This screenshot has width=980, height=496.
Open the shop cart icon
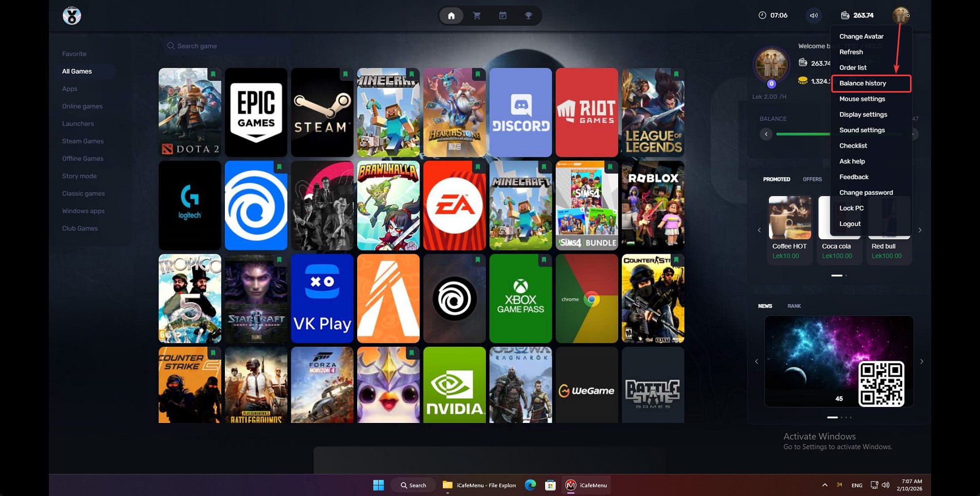pyautogui.click(x=477, y=15)
